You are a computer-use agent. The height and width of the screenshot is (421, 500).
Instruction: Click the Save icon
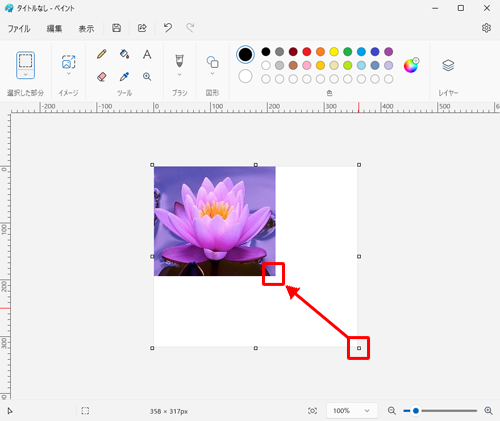coord(116,28)
